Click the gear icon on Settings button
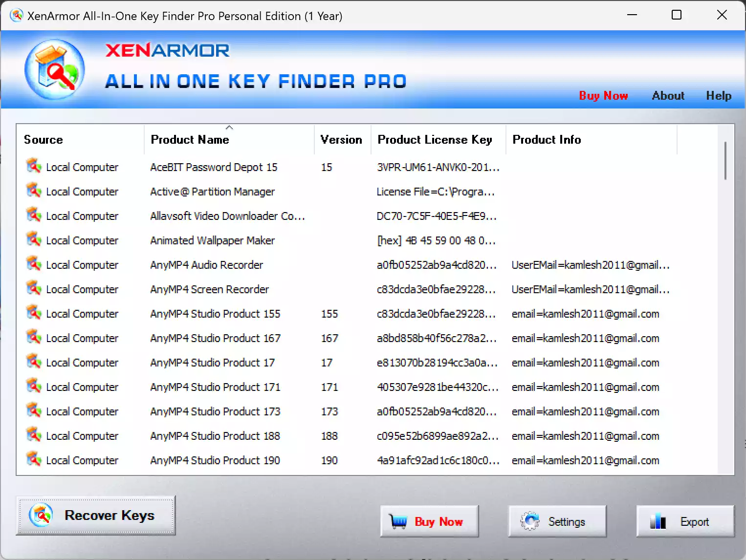 pyautogui.click(x=529, y=521)
